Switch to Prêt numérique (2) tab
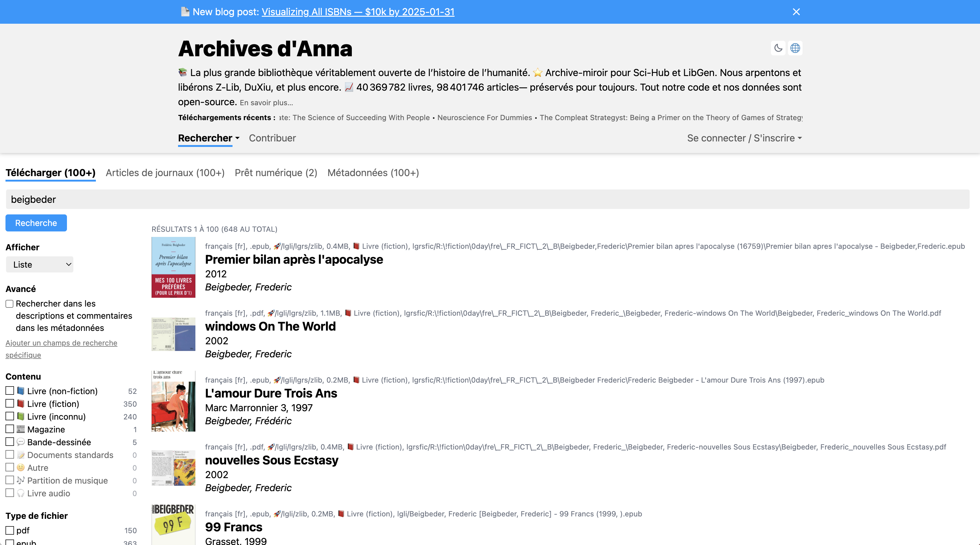This screenshot has height=545, width=980. click(276, 173)
